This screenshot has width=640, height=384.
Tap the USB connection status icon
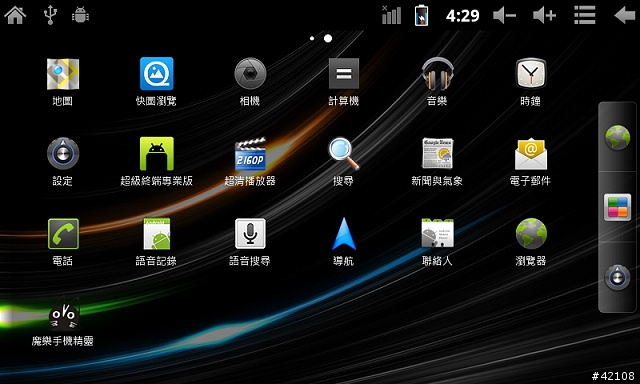pos(50,15)
